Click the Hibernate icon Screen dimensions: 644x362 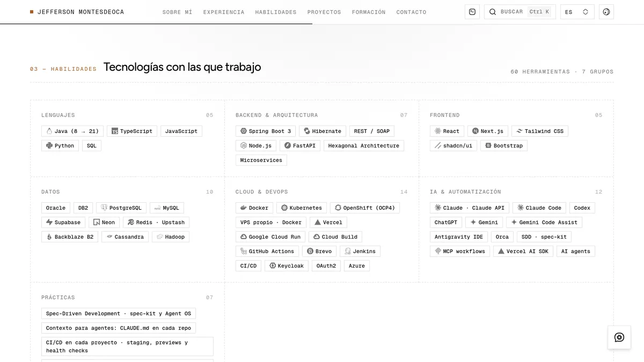point(307,131)
